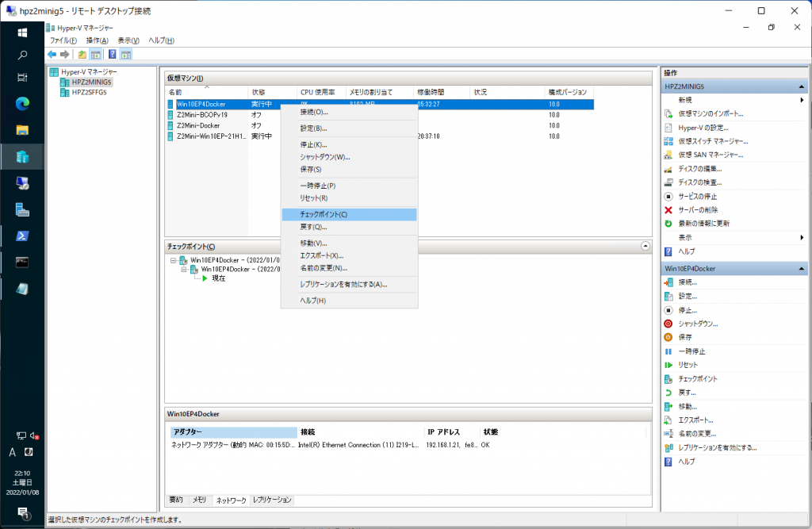Switch to the 要約 tab
Image resolution: width=812 pixels, height=529 pixels.
176,500
